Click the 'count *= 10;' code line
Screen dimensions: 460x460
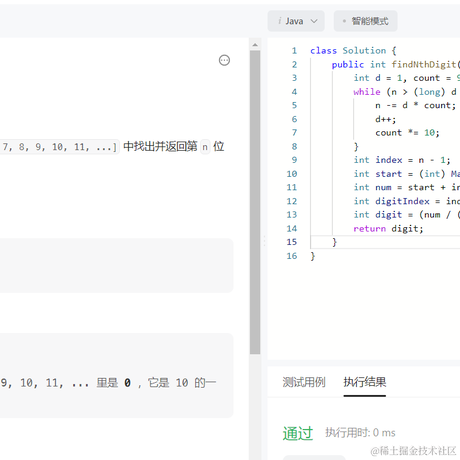tap(407, 133)
